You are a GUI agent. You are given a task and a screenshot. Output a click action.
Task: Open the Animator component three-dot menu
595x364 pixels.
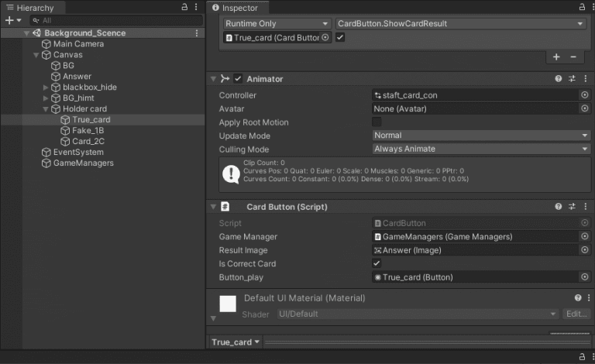(x=586, y=78)
